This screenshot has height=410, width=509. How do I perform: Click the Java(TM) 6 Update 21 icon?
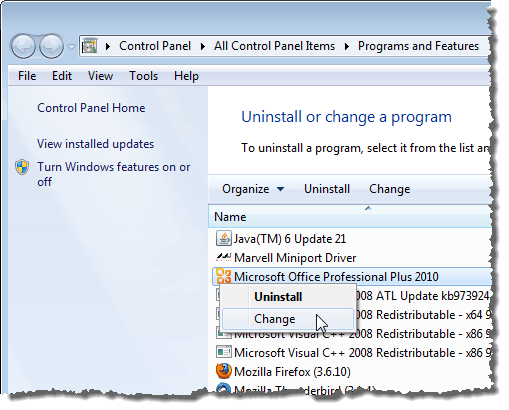[x=224, y=238]
